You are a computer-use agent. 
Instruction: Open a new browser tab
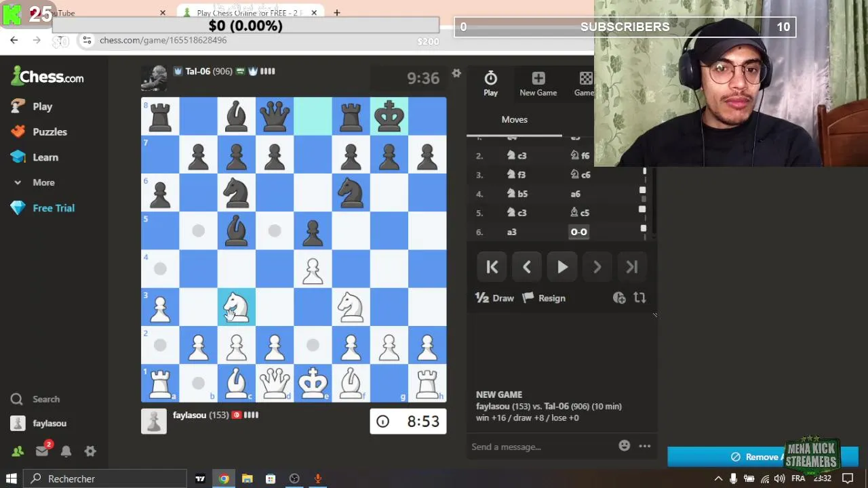click(336, 13)
